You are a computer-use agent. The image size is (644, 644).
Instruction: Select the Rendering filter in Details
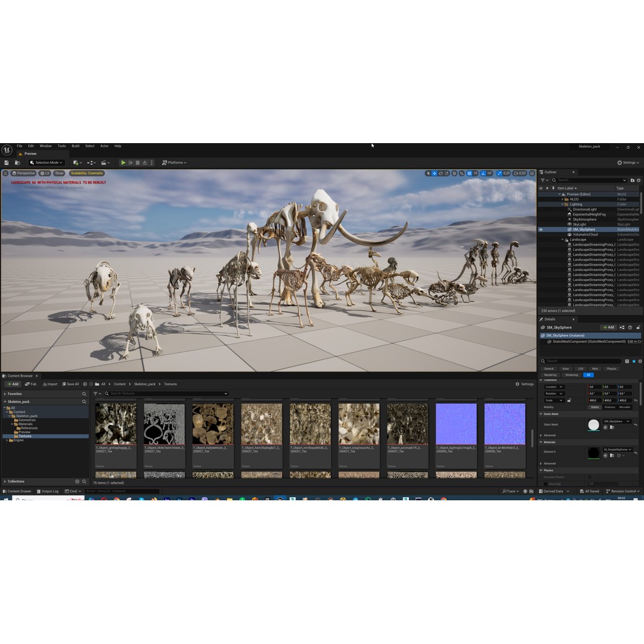point(550,375)
